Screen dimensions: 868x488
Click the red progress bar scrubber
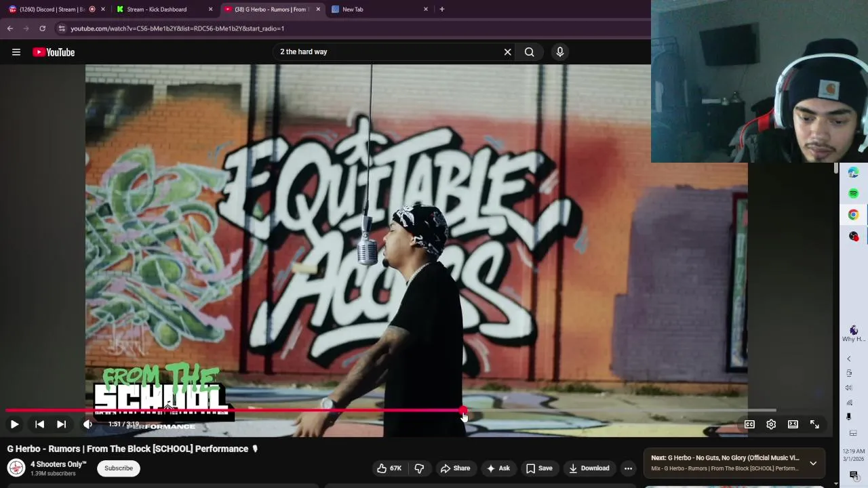click(x=463, y=411)
